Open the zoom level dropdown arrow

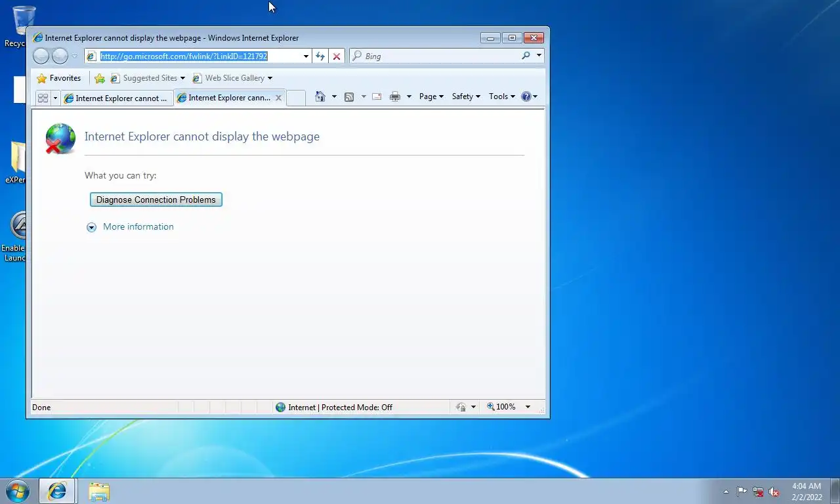[528, 408]
